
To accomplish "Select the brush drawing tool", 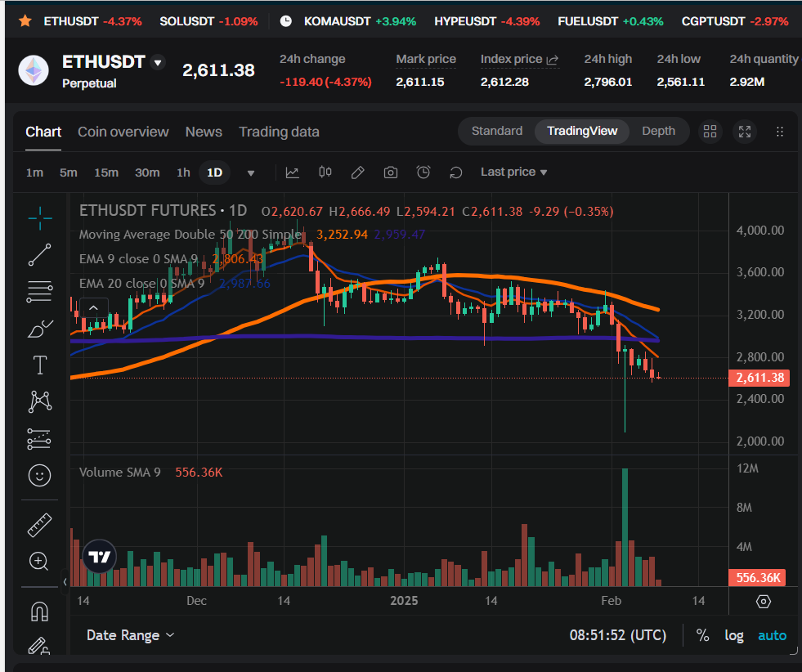I will pos(40,329).
